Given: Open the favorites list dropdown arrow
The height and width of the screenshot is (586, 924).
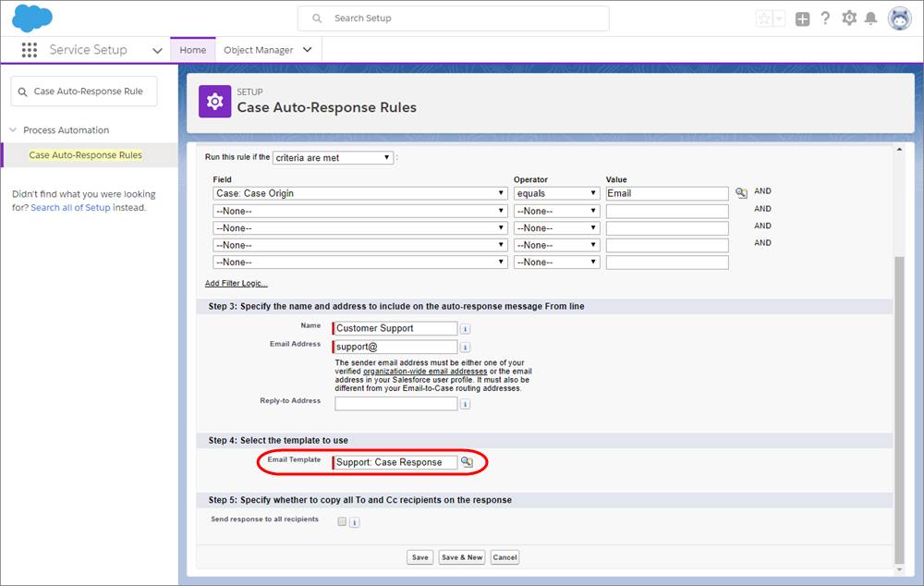Looking at the screenshot, I should (x=779, y=18).
